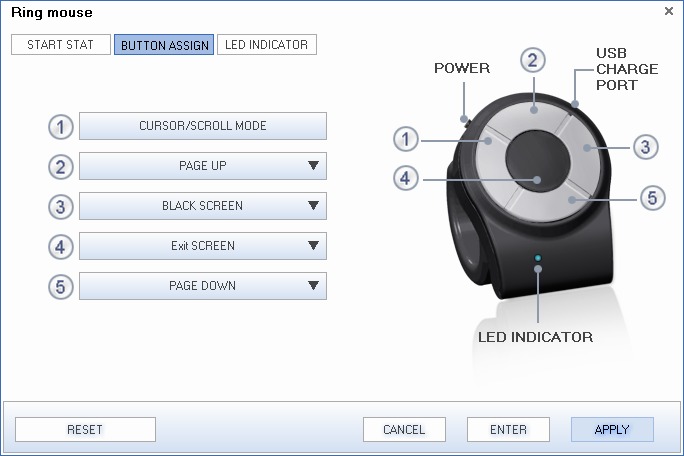Expand the BLACK SCREEN dropdown

pyautogui.click(x=313, y=206)
